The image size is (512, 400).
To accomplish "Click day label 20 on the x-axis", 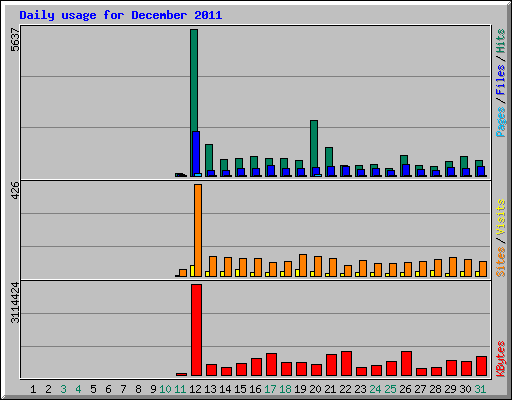I will (x=315, y=389).
